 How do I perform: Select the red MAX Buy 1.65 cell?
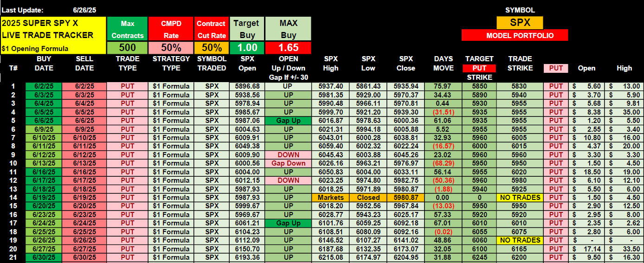(288, 47)
